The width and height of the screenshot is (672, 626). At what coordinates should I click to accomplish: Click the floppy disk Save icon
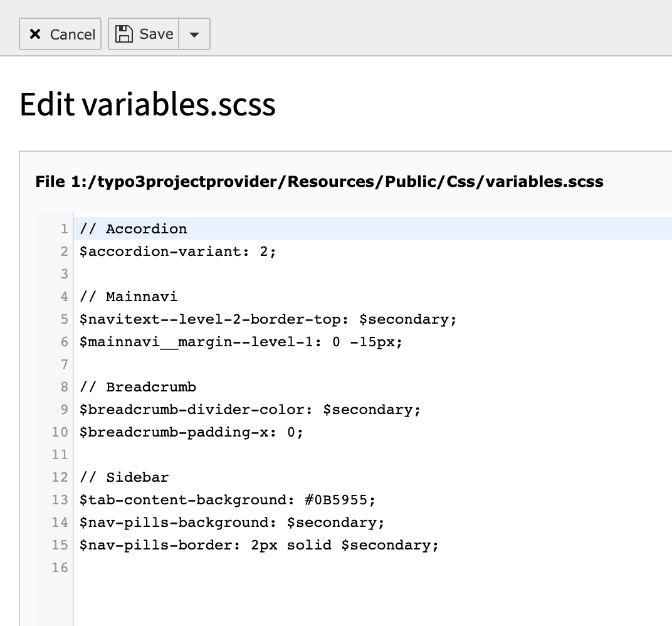click(x=124, y=34)
